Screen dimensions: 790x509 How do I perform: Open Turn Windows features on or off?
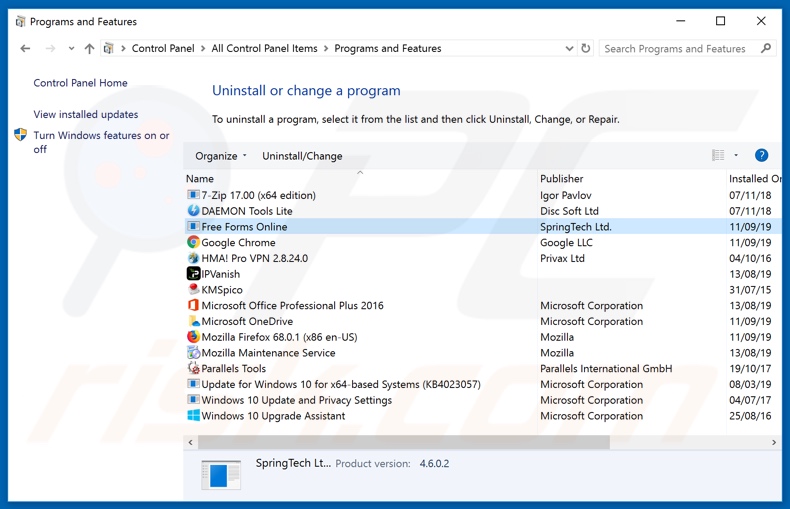pos(101,142)
